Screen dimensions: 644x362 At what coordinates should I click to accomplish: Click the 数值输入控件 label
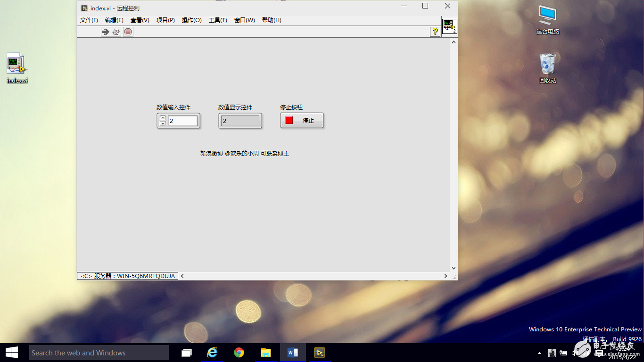173,107
